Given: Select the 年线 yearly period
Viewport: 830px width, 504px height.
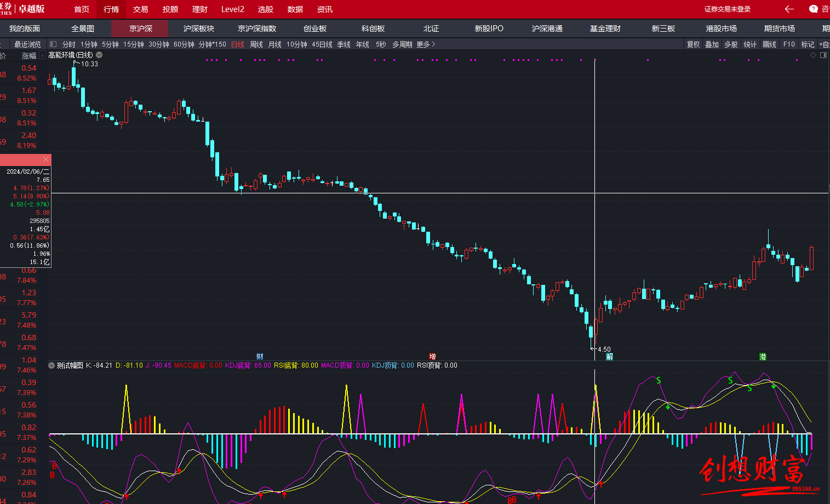Looking at the screenshot, I should (363, 44).
